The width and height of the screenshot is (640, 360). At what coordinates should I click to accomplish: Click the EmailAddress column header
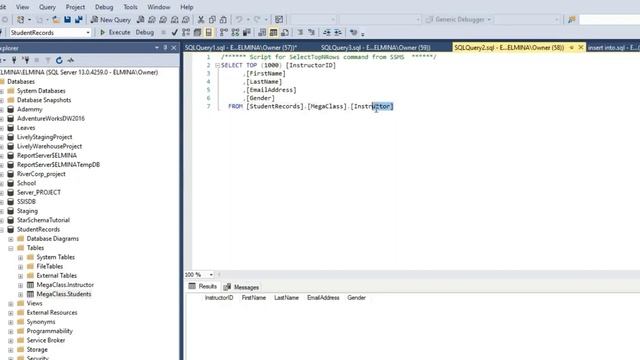click(323, 298)
